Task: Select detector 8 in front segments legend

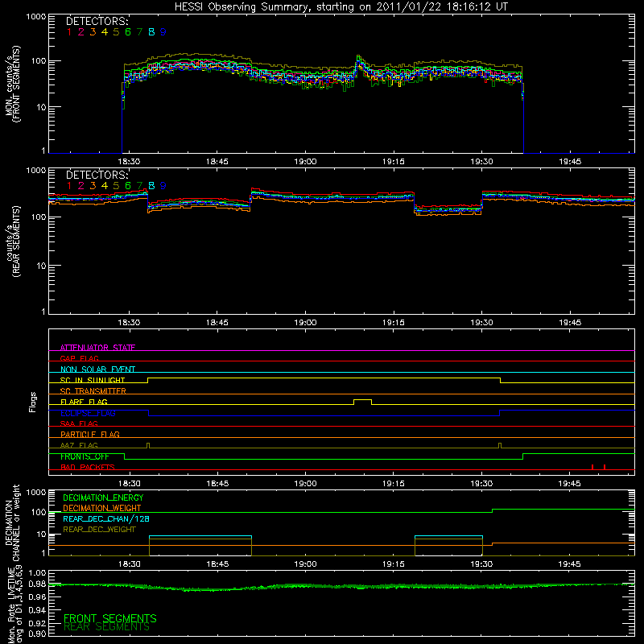Action: (151, 32)
